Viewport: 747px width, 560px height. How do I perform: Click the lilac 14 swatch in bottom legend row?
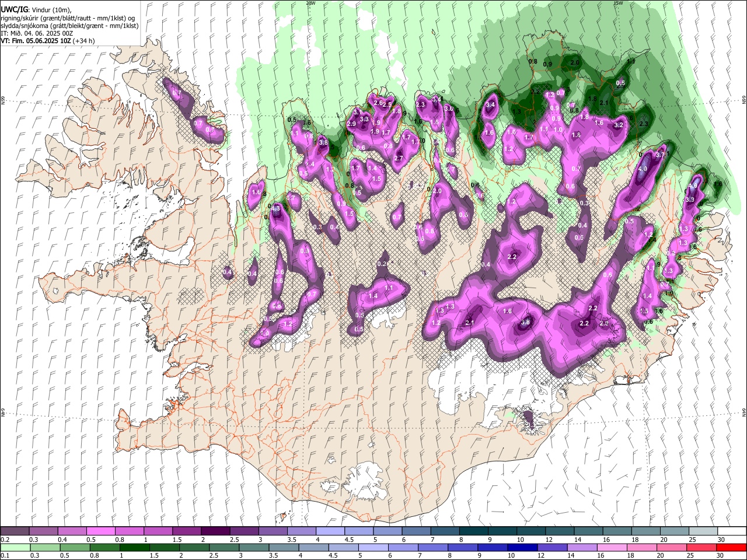point(582,547)
